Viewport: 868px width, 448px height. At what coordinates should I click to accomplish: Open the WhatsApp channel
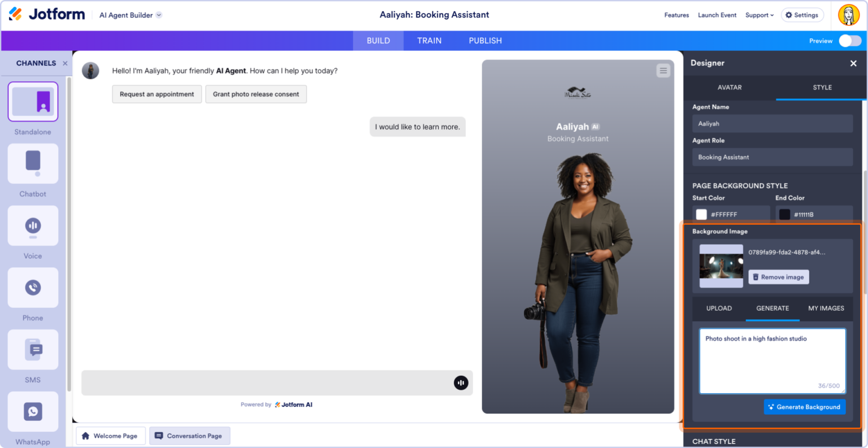click(32, 411)
